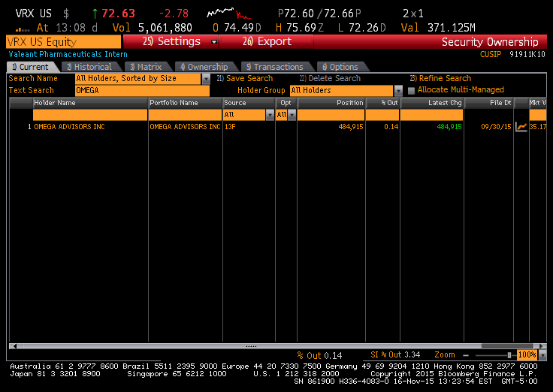553x392 pixels.
Task: Click Holder Name filter field
Action: click(x=90, y=115)
